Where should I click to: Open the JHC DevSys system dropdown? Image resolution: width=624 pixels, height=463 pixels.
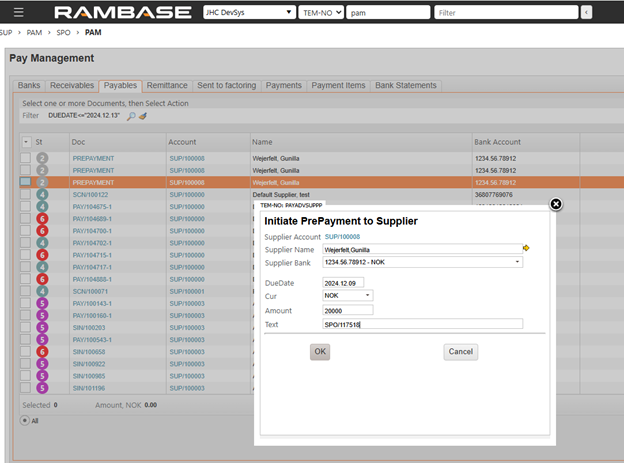coord(288,13)
